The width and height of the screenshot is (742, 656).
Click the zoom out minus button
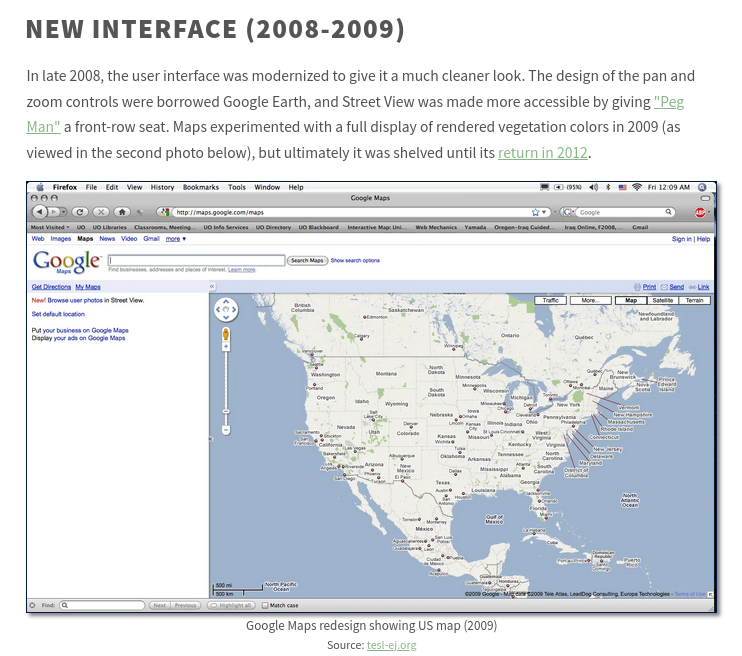(226, 430)
